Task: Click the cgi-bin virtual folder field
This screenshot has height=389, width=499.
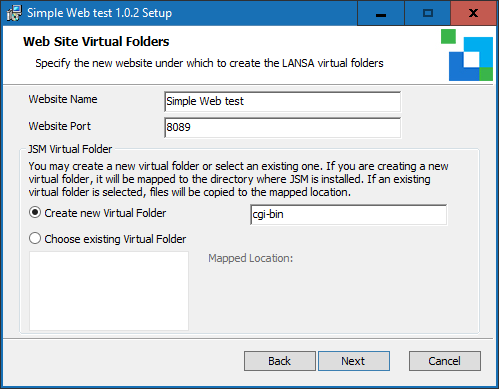Action: 349,214
